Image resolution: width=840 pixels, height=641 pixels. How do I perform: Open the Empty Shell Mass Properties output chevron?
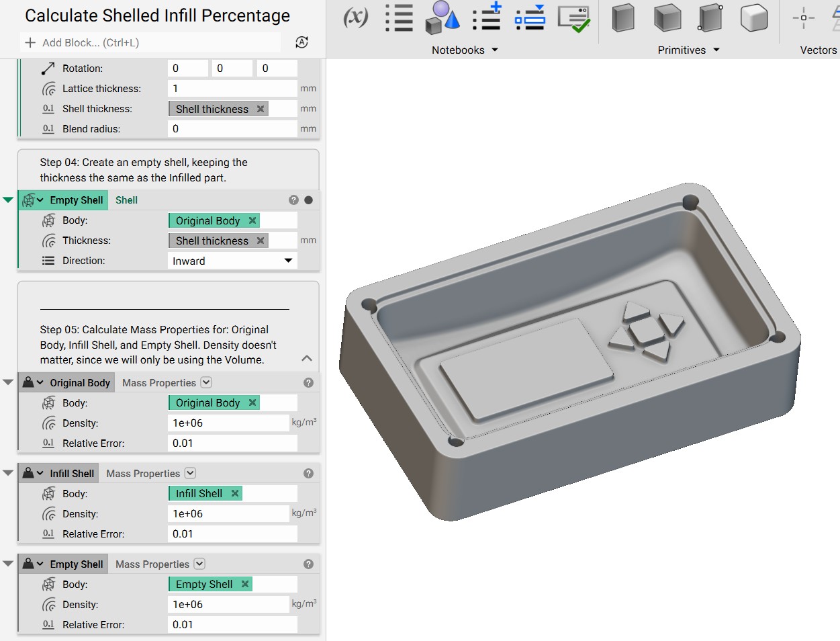[x=199, y=564]
